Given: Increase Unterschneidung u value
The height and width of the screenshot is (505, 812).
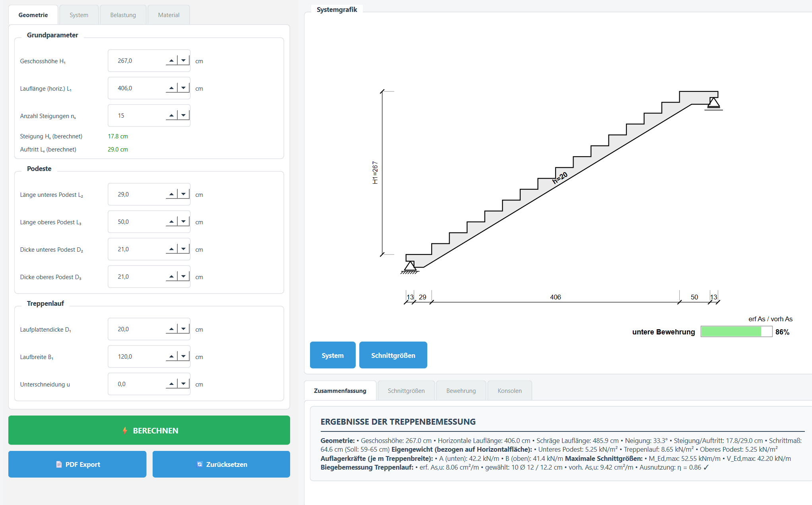Looking at the screenshot, I should (171, 384).
